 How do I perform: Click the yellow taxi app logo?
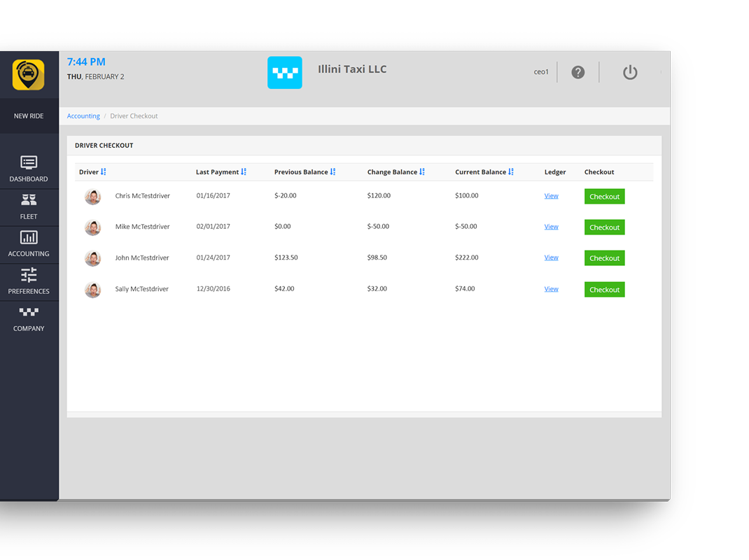coord(29,74)
